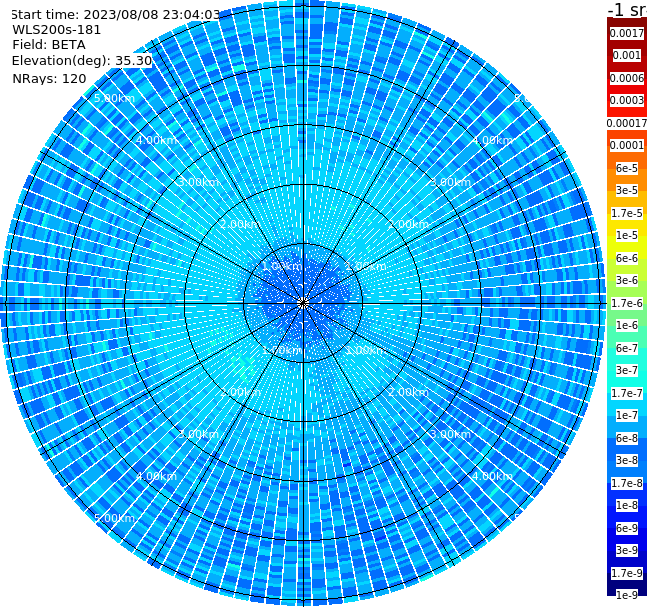Select the WLS200s-181 instrument label

57,30
